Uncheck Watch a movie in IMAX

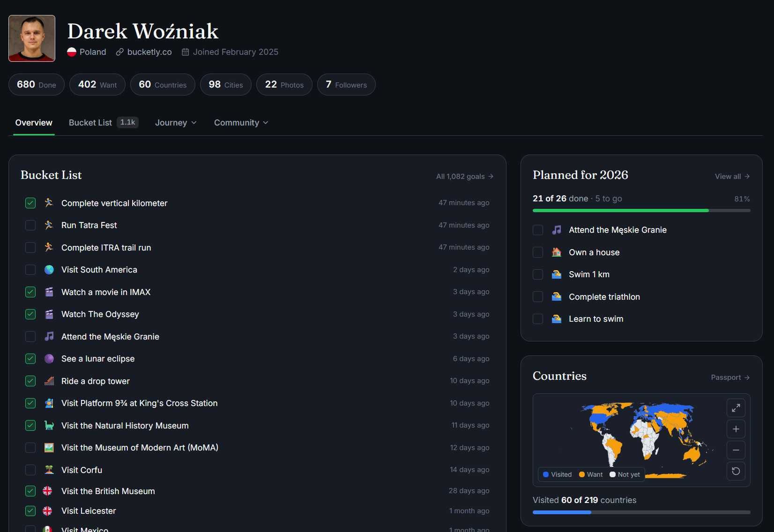[x=30, y=292]
